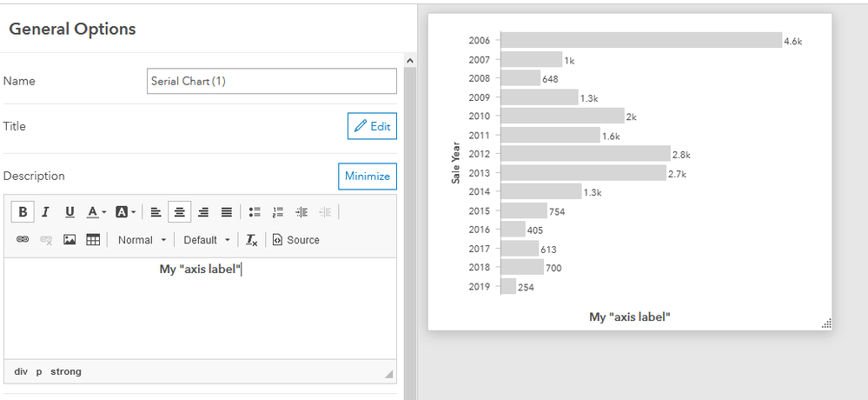The width and height of the screenshot is (868, 400).
Task: Insert a table into the description
Action: (x=93, y=240)
